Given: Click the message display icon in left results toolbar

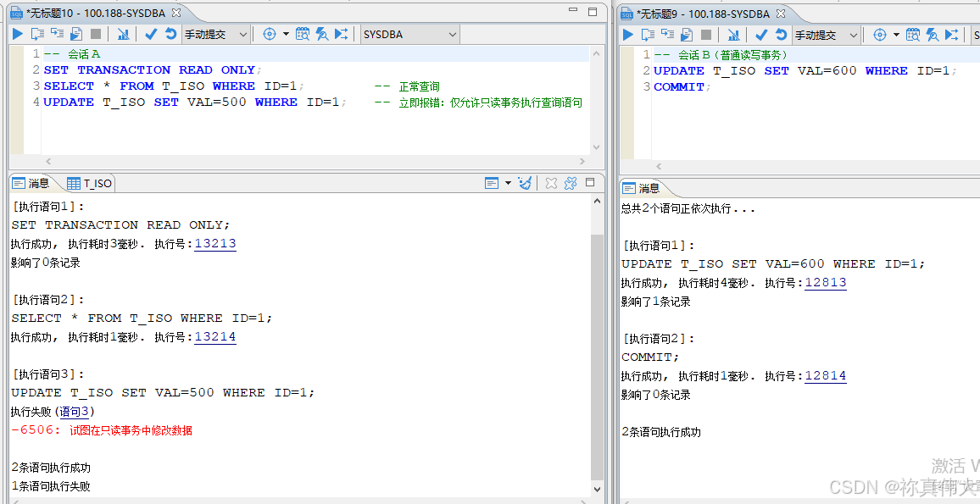Looking at the screenshot, I should (x=492, y=183).
